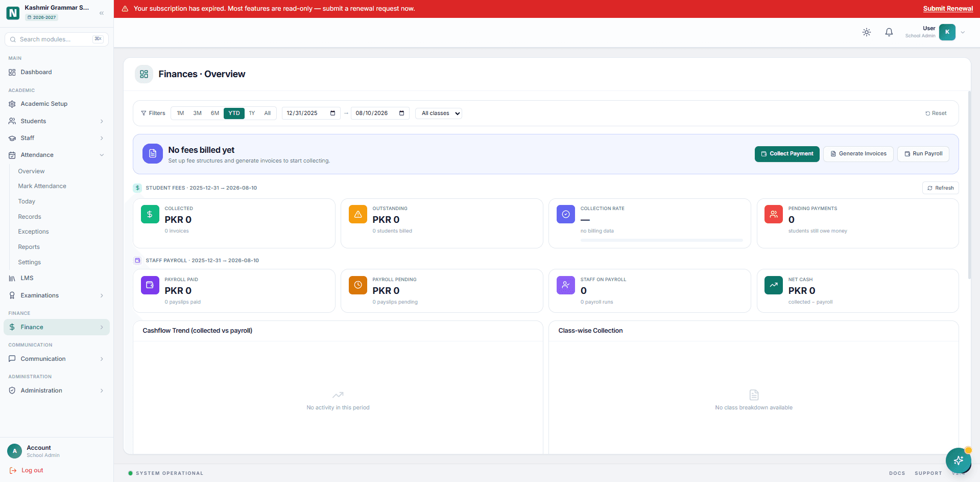The height and width of the screenshot is (482, 980).
Task: Open the All classes dropdown
Action: coord(439,113)
